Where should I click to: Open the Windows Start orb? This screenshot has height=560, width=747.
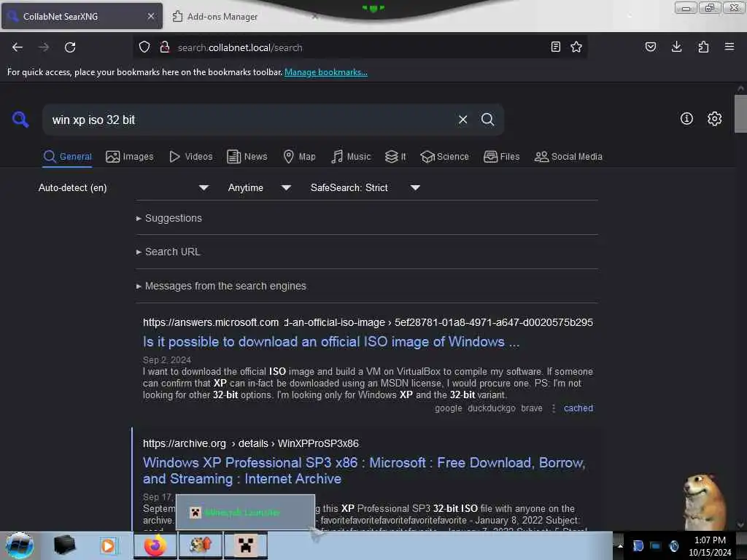coord(20,545)
